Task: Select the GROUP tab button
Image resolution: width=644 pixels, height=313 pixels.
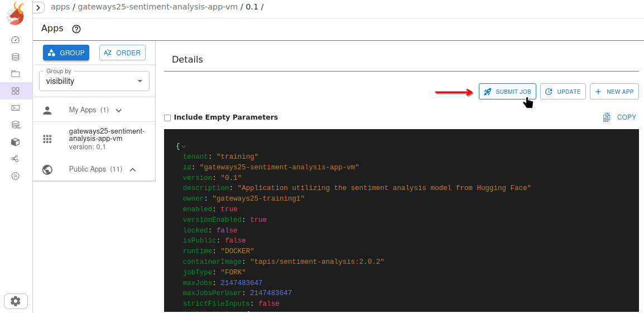Action: pyautogui.click(x=66, y=53)
